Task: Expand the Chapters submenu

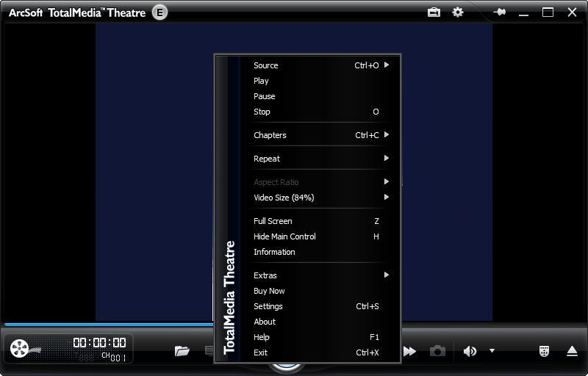Action: 321,135
